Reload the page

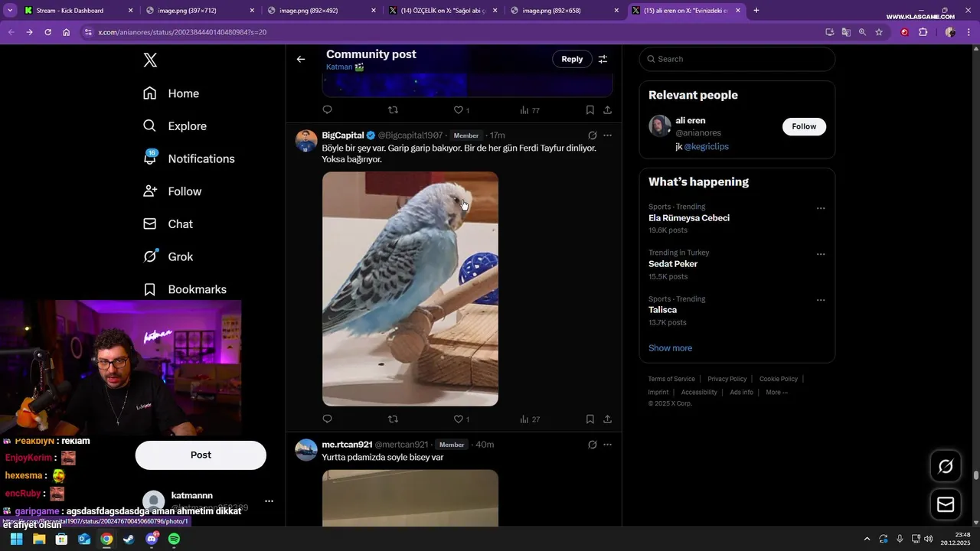47,32
